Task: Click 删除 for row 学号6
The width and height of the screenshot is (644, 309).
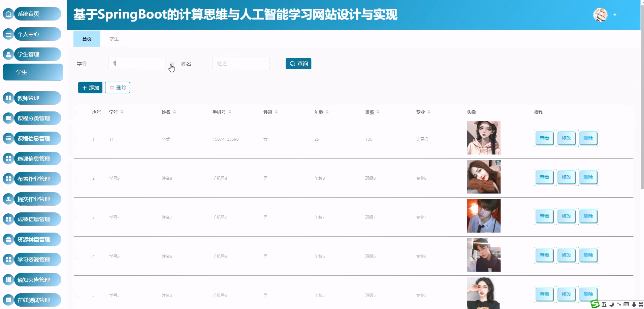Action: [x=588, y=255]
